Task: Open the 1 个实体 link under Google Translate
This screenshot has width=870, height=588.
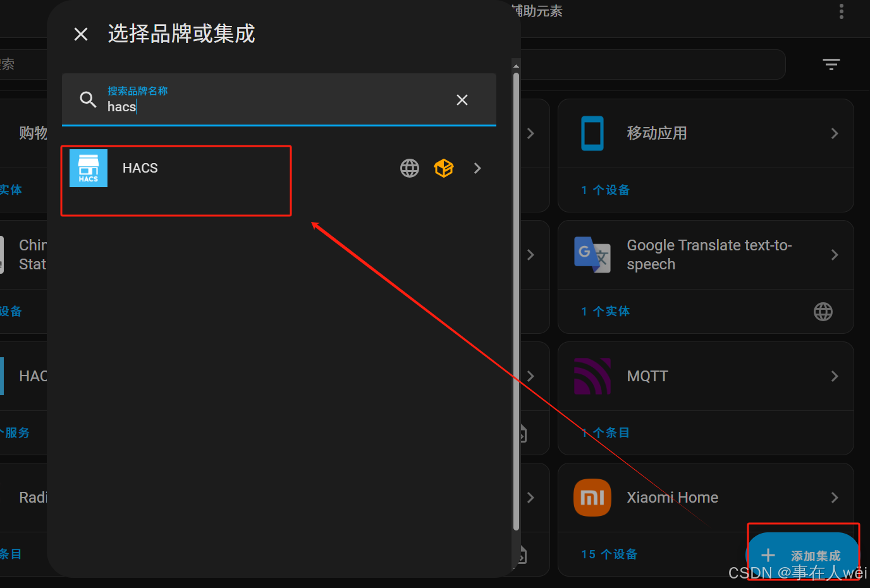Action: click(x=606, y=311)
